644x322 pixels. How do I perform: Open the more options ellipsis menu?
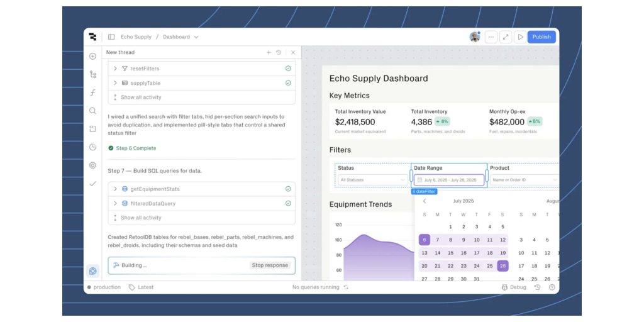491,37
